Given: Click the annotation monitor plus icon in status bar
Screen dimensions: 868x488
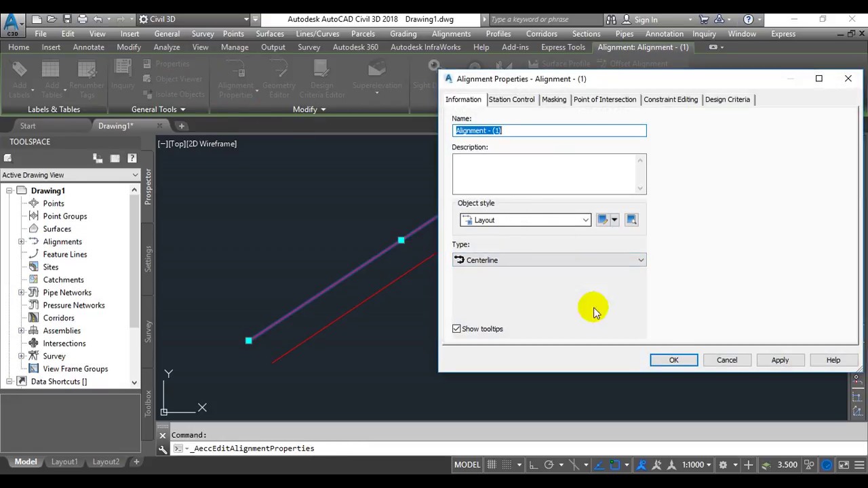Looking at the screenshot, I should pos(749,465).
